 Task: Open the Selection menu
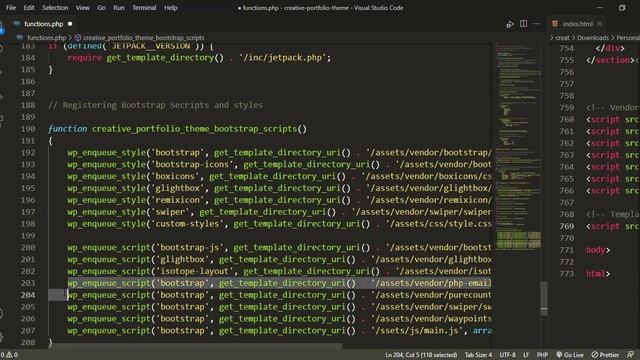tap(55, 8)
